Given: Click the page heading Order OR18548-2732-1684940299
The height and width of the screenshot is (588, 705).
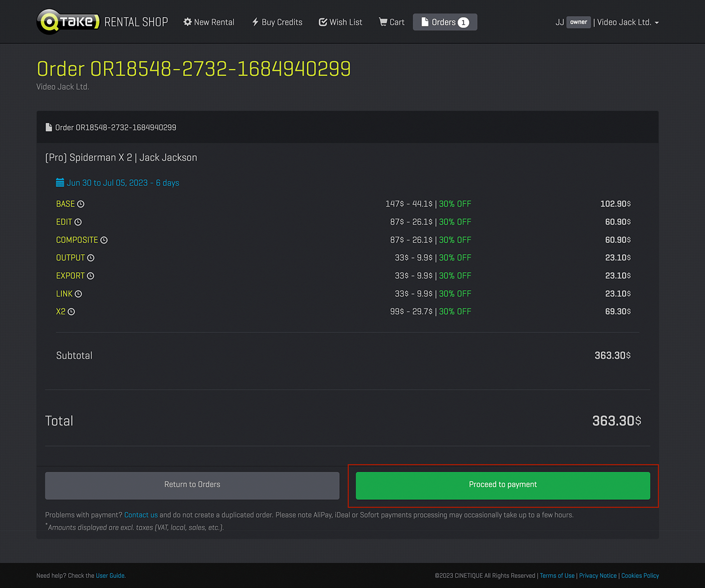Looking at the screenshot, I should 194,69.
